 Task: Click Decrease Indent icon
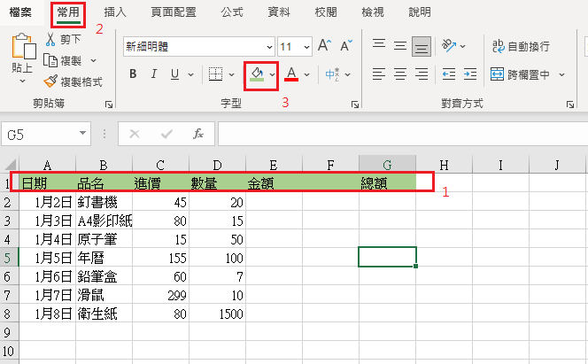[449, 74]
